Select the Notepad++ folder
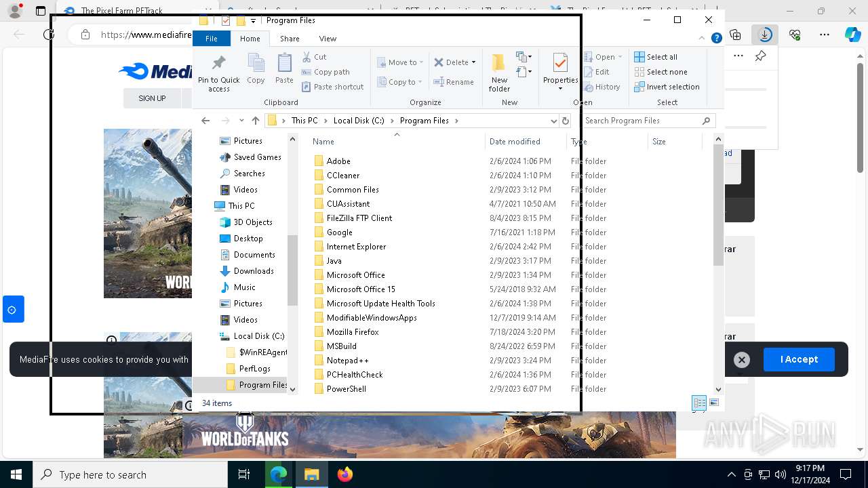Viewport: 868px width, 488px height. 347,361
